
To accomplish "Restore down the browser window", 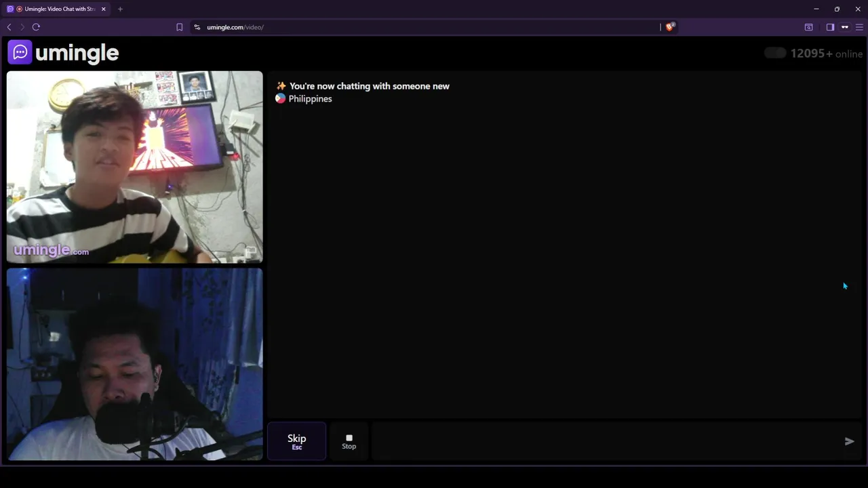I will (x=837, y=9).
